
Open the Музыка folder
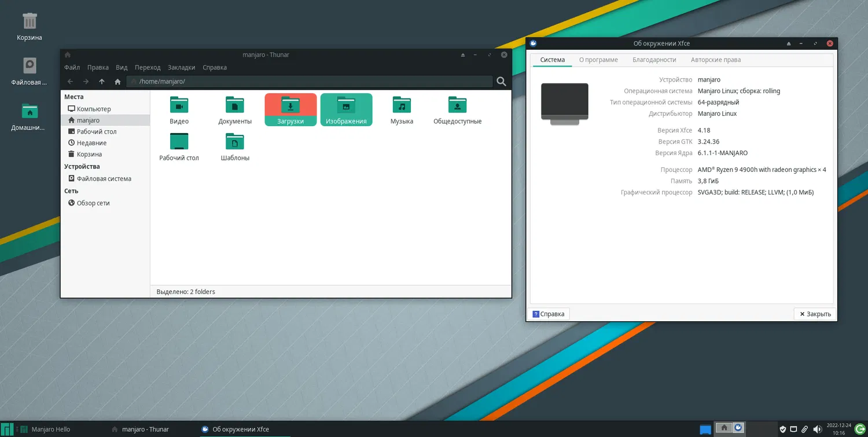click(x=402, y=110)
